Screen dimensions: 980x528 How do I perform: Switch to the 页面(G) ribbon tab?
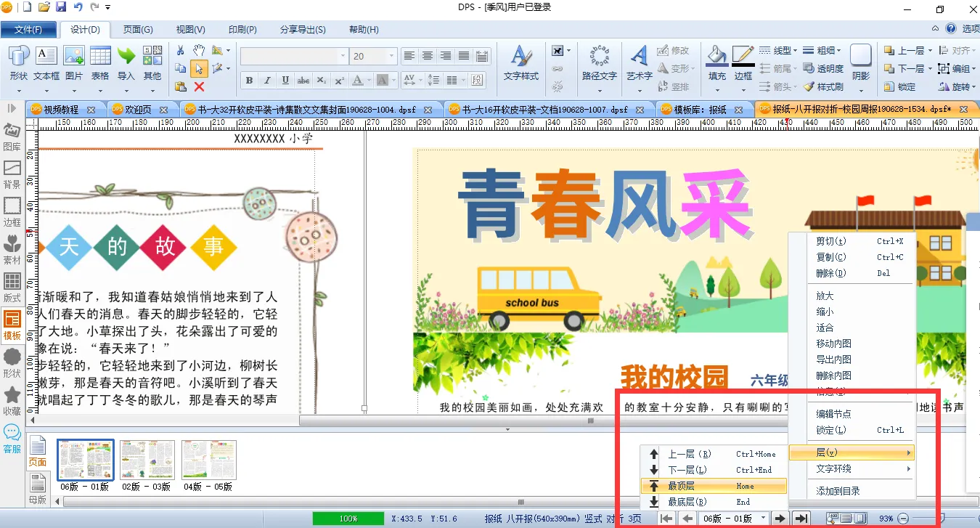(x=137, y=30)
